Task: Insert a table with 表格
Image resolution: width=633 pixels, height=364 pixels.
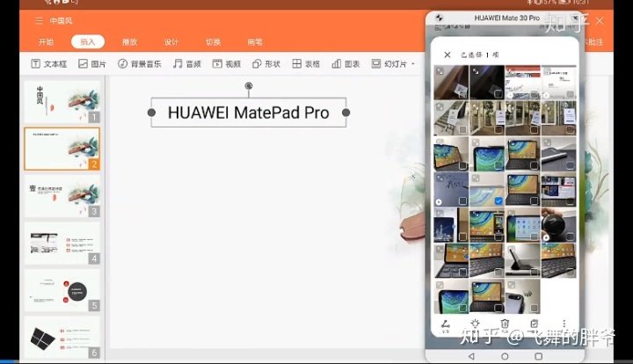Action: 306,64
